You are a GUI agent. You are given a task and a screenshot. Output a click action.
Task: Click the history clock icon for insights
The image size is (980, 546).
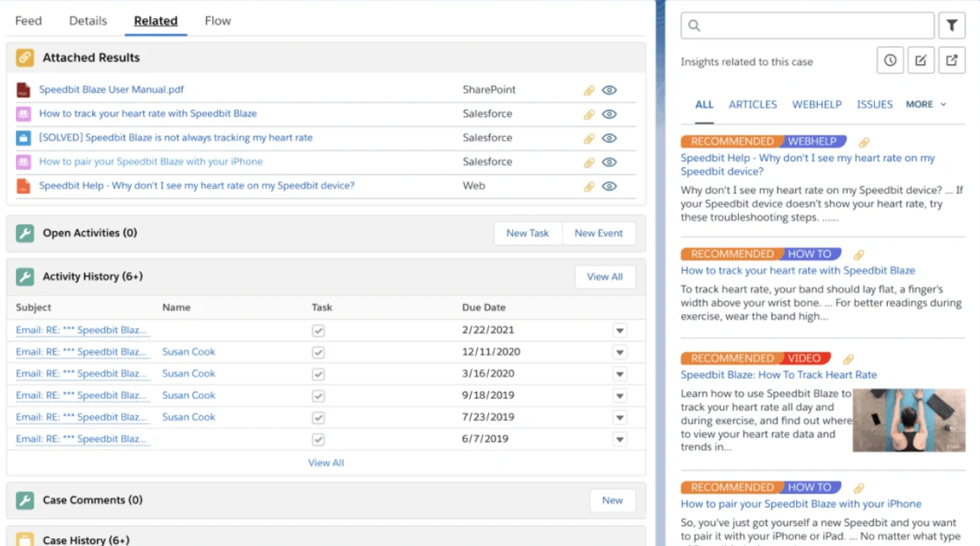tap(890, 60)
